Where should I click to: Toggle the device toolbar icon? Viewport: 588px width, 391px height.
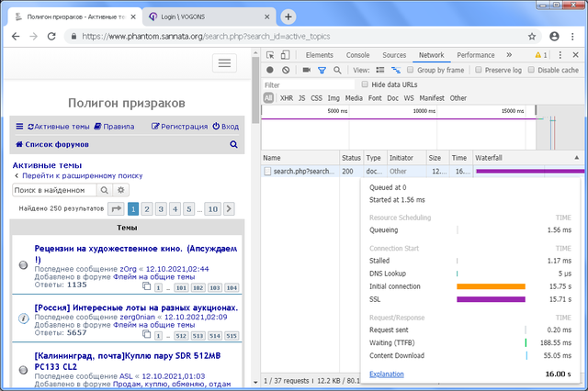[x=286, y=55]
